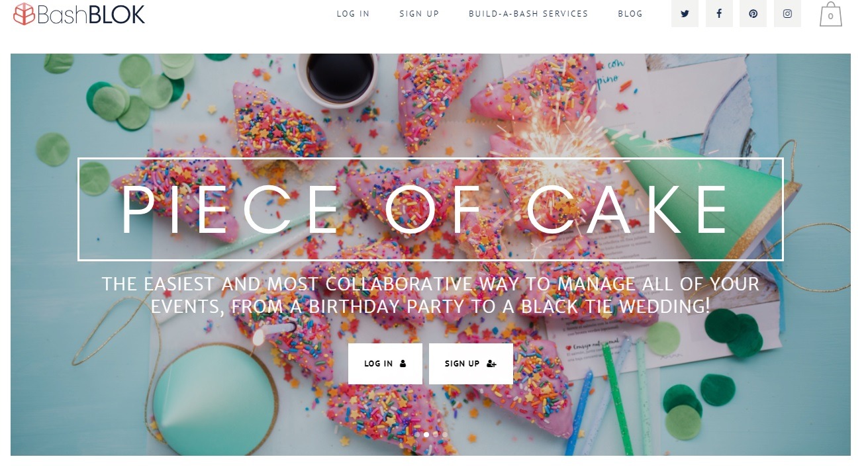Screen dimensions: 868x471
Task: Select the third carousel slide dot
Action: pos(436,435)
